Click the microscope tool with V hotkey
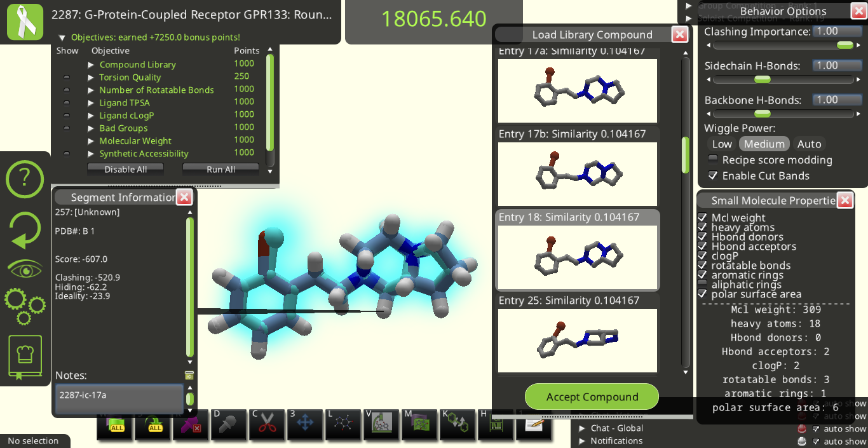 (382, 424)
